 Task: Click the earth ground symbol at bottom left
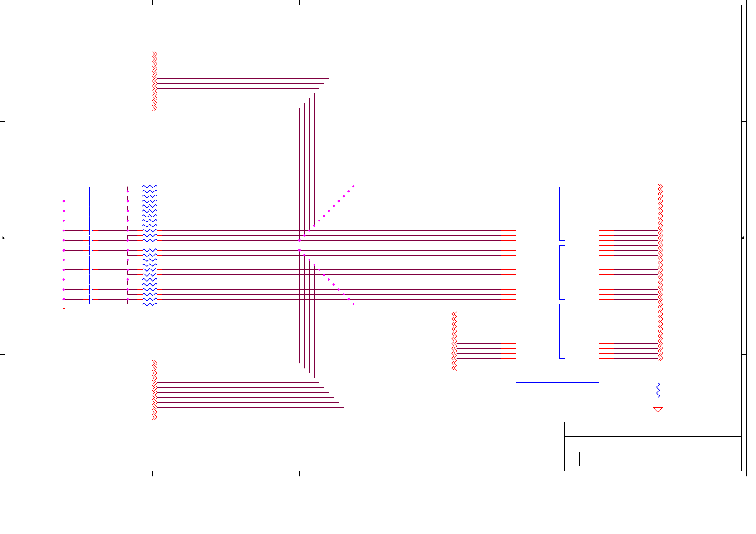tap(64, 306)
